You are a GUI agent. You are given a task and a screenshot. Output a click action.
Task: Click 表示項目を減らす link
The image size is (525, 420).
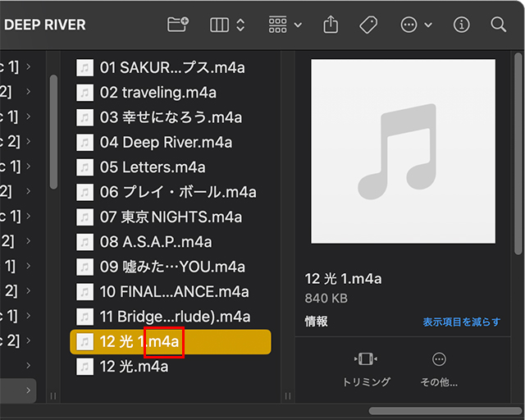(461, 322)
